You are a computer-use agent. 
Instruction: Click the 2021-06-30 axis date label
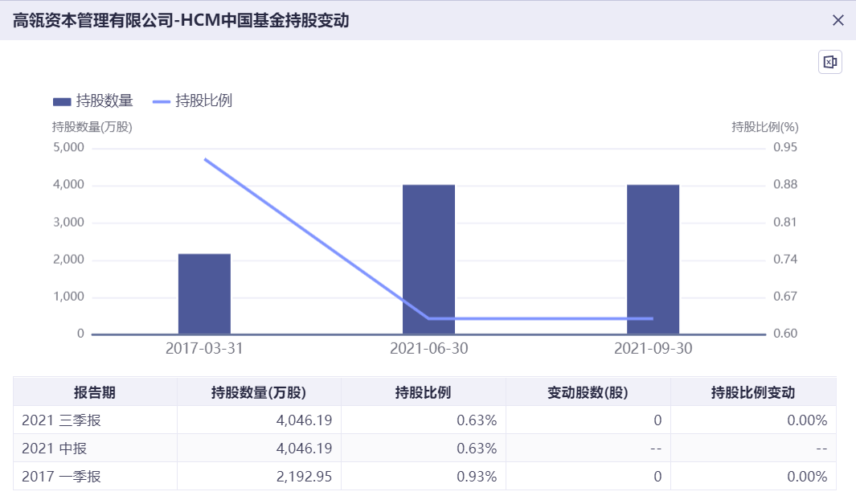pos(428,348)
